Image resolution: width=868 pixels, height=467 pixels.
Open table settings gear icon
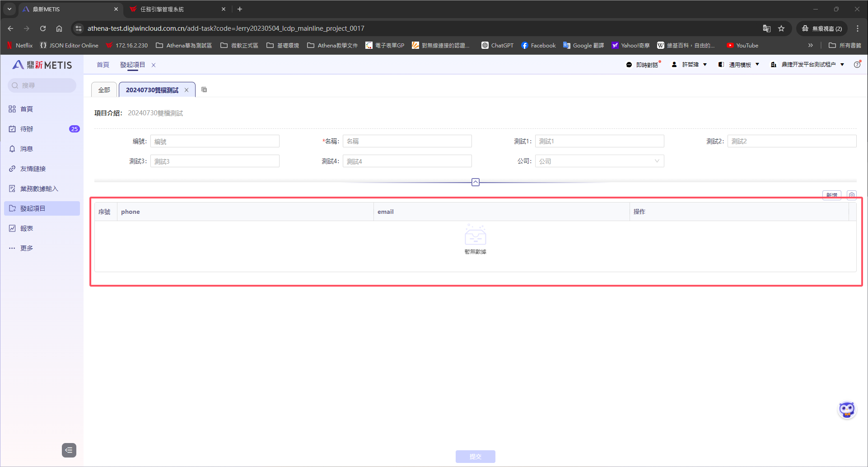(x=851, y=195)
